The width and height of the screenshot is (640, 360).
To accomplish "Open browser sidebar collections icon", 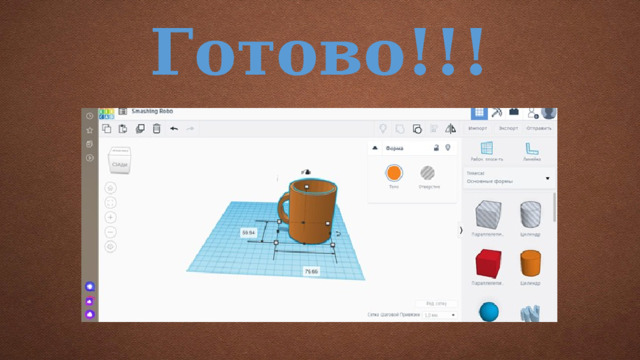I will pos(90,144).
